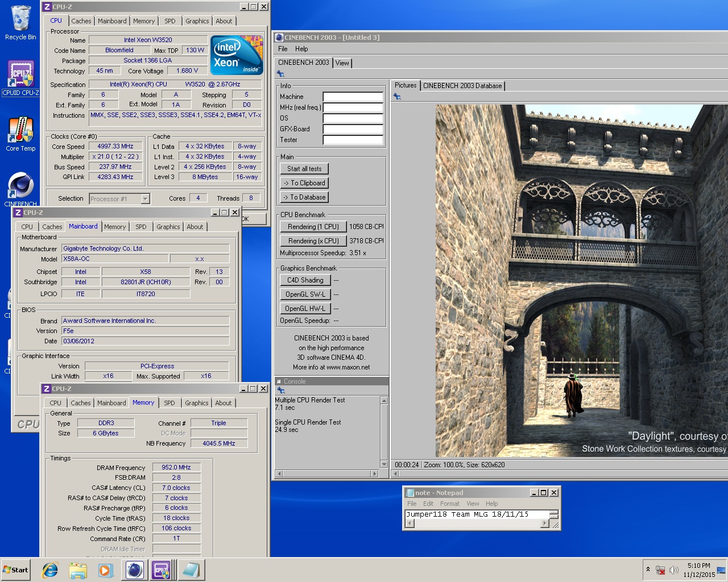Click pin icon in Console panel
The image size is (728, 582).
pyautogui.click(x=280, y=390)
